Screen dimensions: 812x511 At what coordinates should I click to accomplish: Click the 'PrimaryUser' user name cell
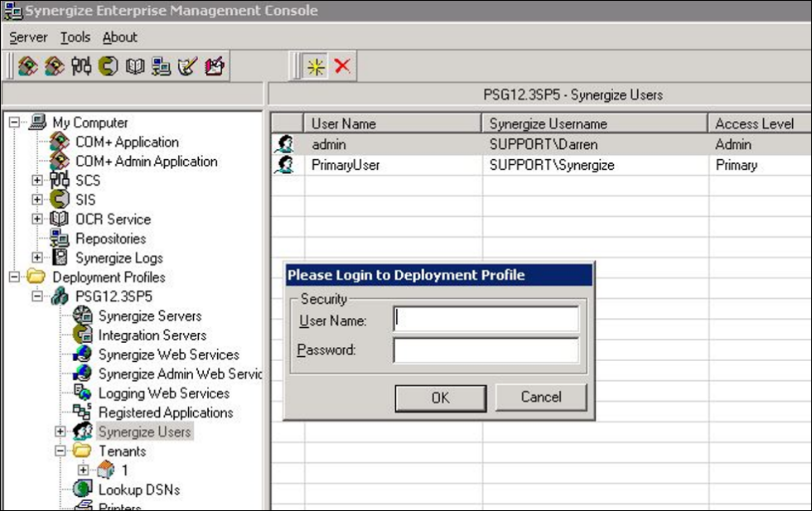tap(346, 165)
